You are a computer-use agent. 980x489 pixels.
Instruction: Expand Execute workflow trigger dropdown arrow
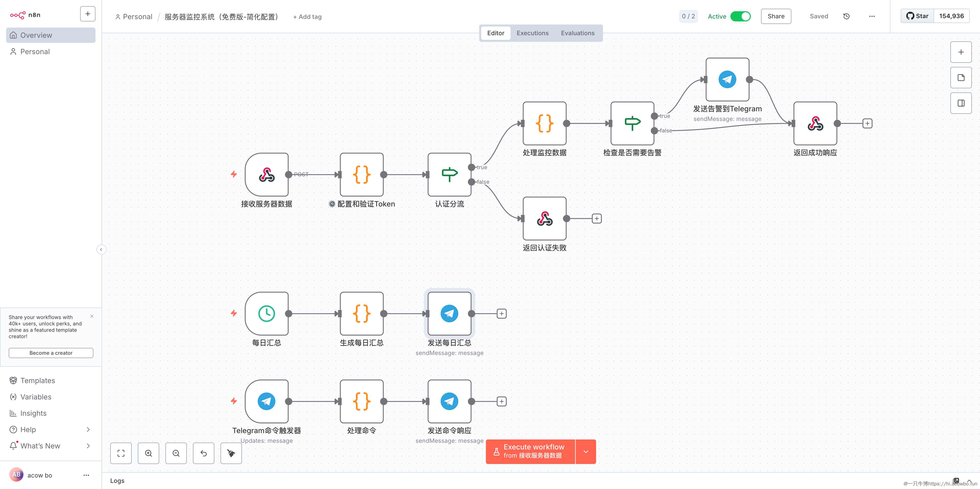coord(585,452)
